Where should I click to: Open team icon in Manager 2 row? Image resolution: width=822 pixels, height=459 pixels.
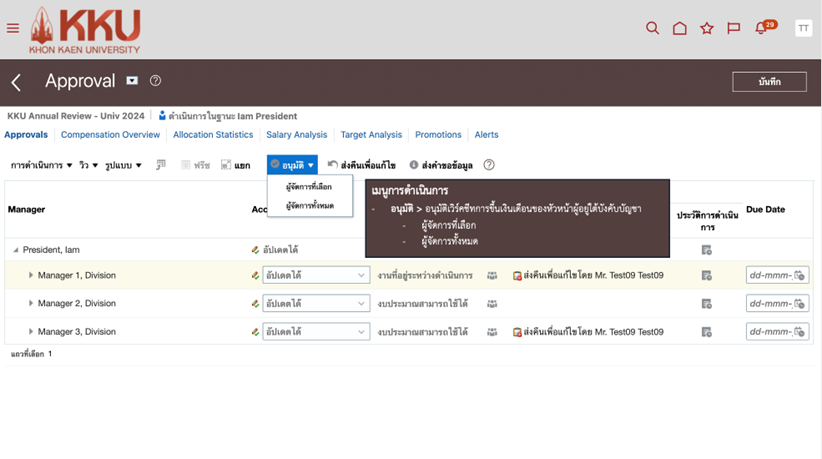(492, 303)
